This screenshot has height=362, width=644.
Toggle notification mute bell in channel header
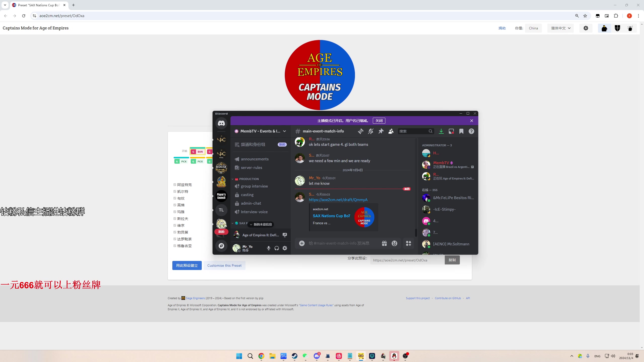pyautogui.click(x=371, y=131)
